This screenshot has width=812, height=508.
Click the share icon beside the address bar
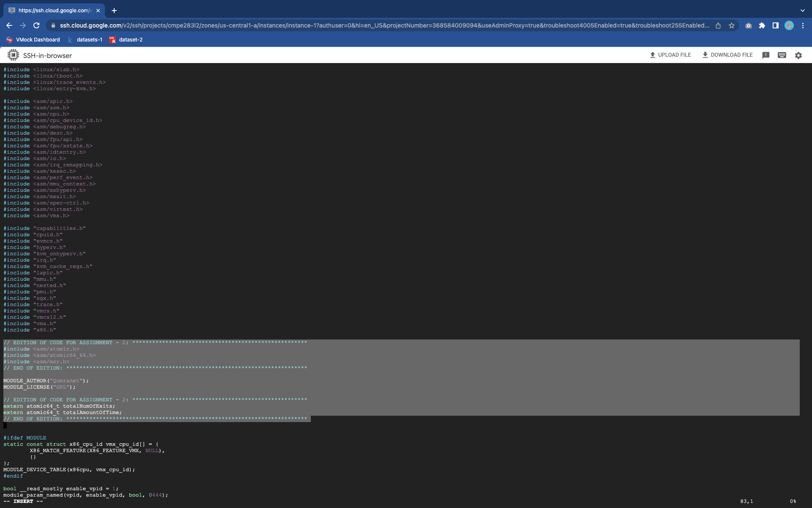[x=718, y=25]
